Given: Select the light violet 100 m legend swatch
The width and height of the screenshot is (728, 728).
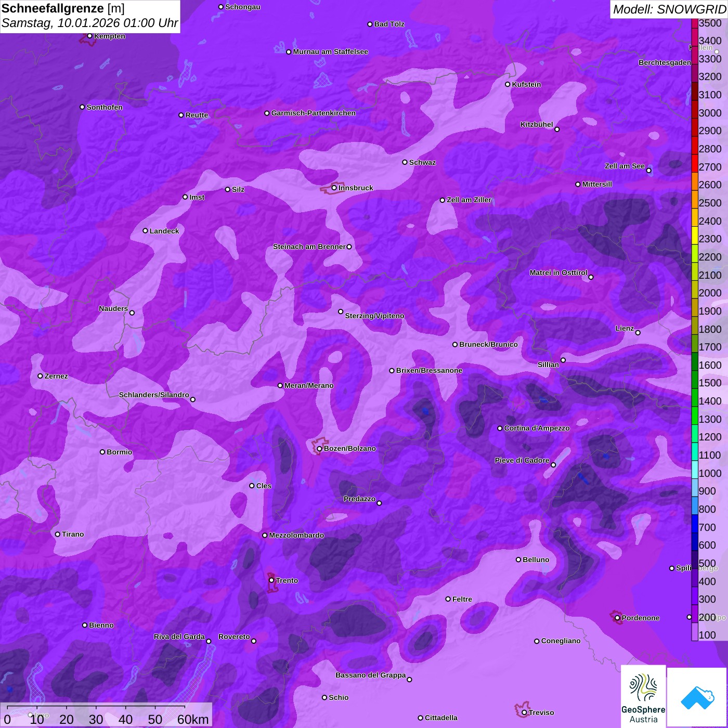Looking at the screenshot, I should [694, 632].
